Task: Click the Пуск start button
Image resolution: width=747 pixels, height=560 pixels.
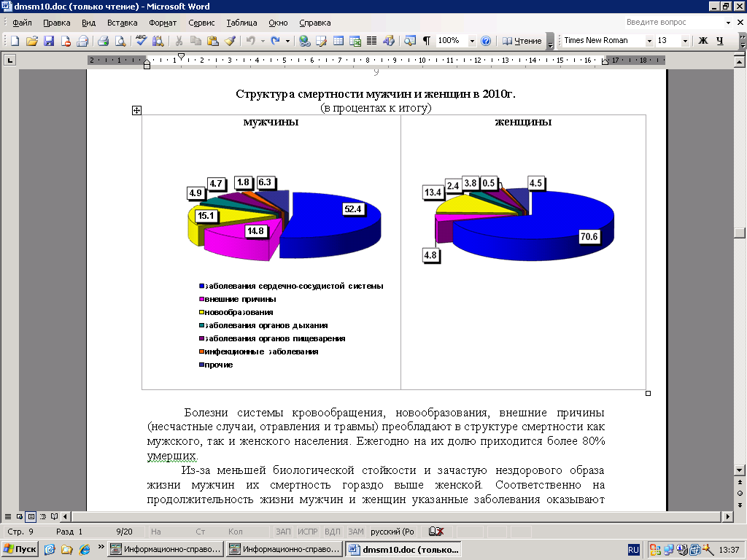Action: (20, 549)
